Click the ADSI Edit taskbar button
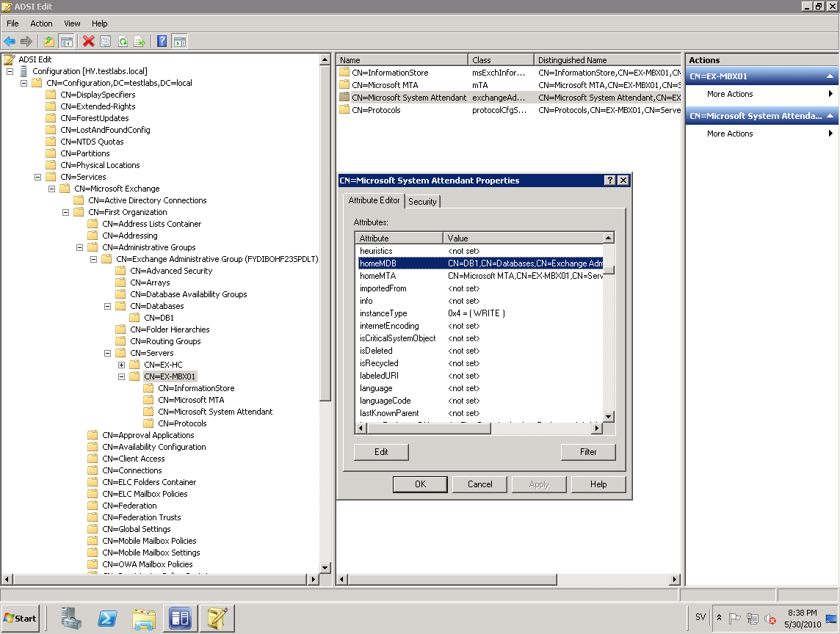This screenshot has width=840, height=634. 217,619
